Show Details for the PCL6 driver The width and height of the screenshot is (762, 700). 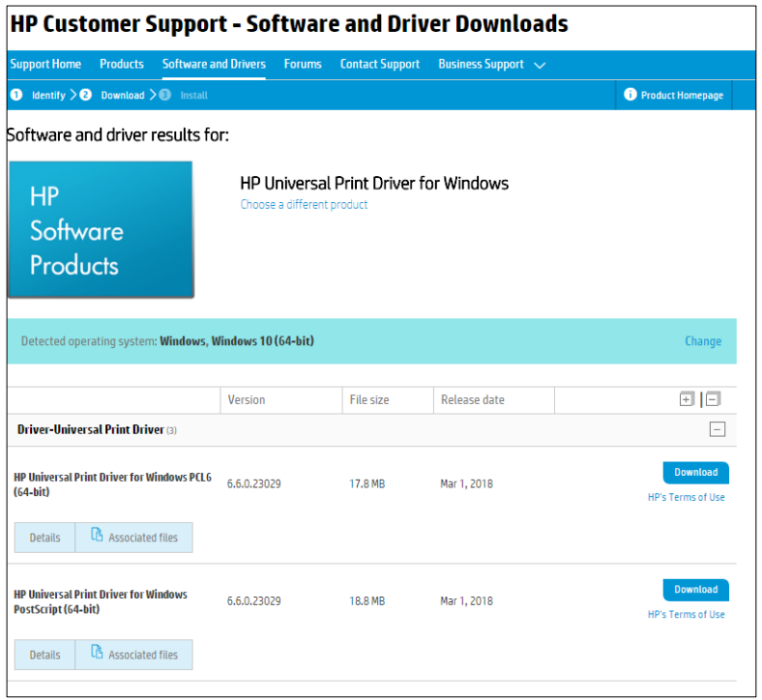pos(44,538)
